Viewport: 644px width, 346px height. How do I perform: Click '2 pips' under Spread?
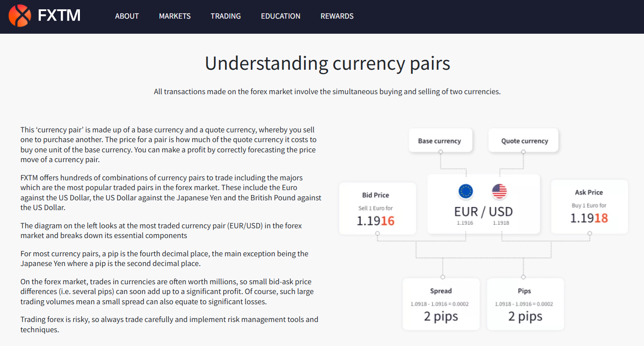pos(441,316)
